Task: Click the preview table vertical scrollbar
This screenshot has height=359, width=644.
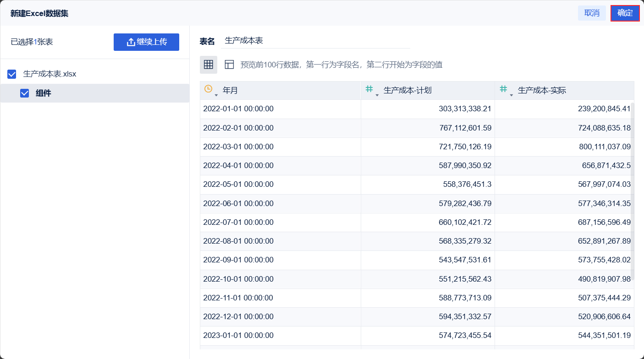Action: pyautogui.click(x=633, y=192)
